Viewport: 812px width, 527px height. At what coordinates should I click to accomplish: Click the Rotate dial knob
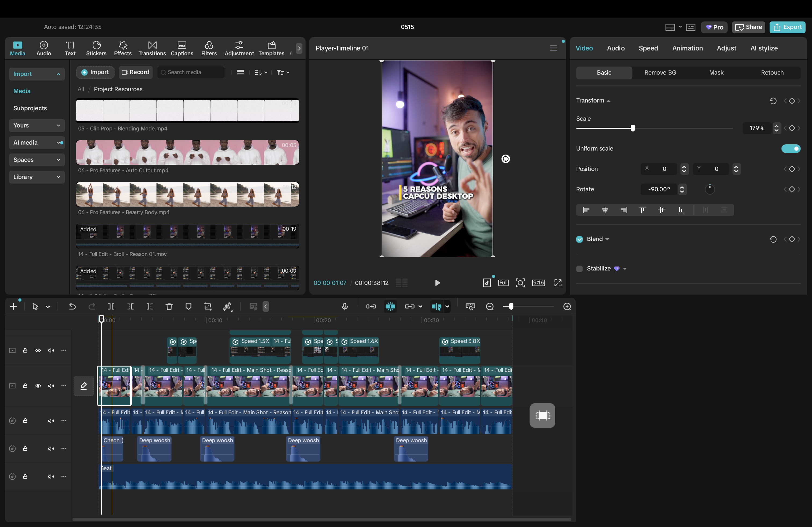[x=710, y=189]
